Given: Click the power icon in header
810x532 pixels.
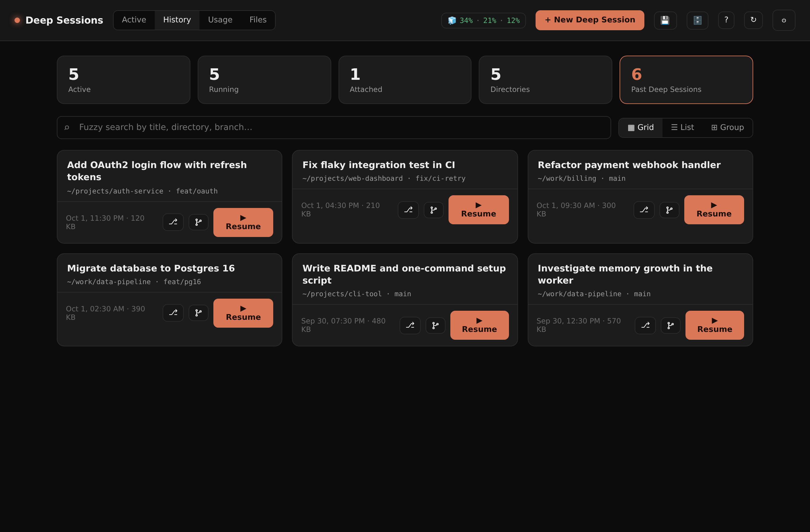Looking at the screenshot, I should (x=784, y=21).
